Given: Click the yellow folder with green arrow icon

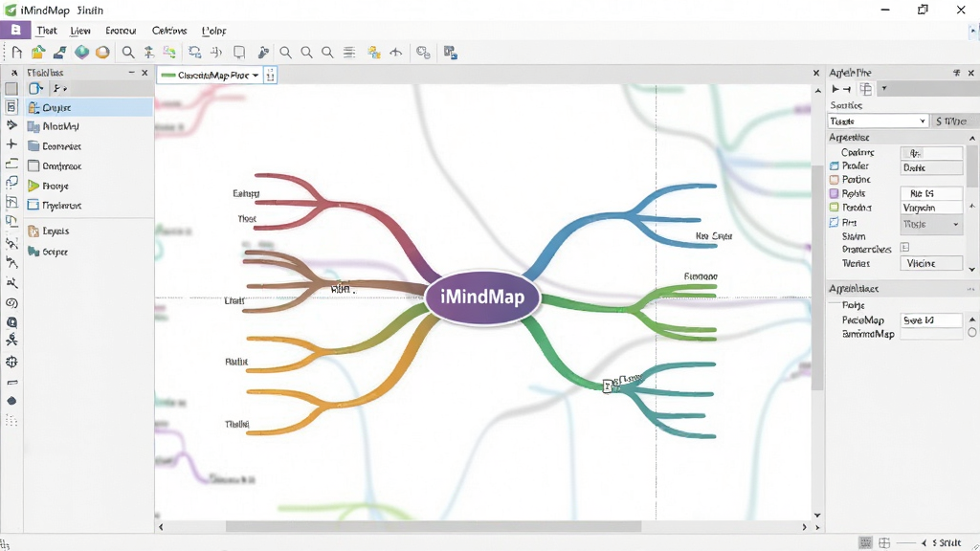Looking at the screenshot, I should pyautogui.click(x=38, y=53).
